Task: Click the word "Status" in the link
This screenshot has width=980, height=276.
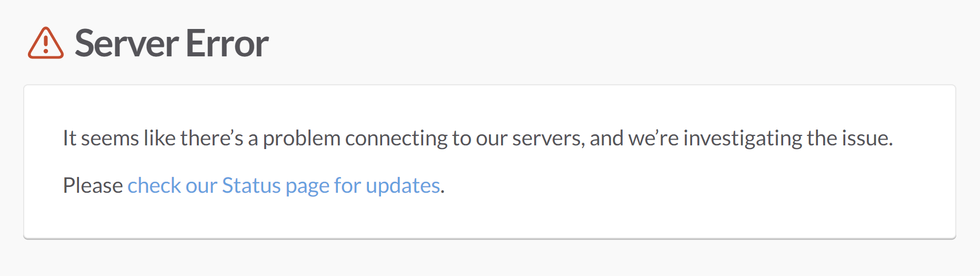Action: click(251, 185)
